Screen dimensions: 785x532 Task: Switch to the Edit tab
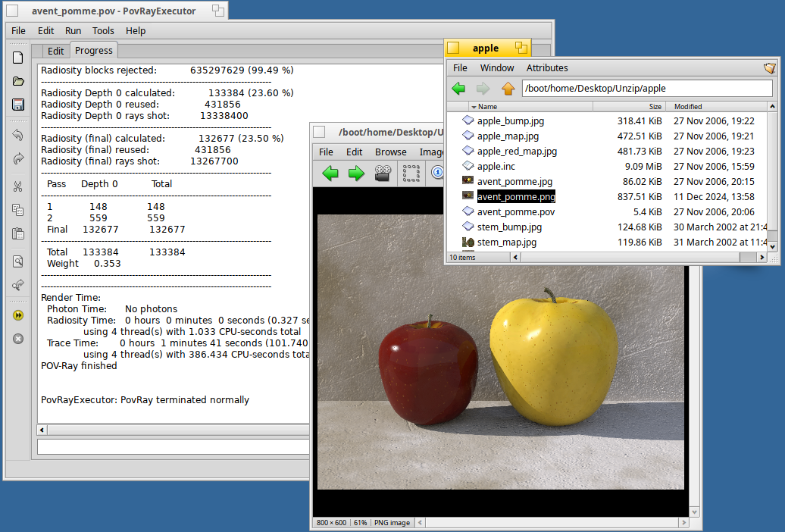(55, 51)
